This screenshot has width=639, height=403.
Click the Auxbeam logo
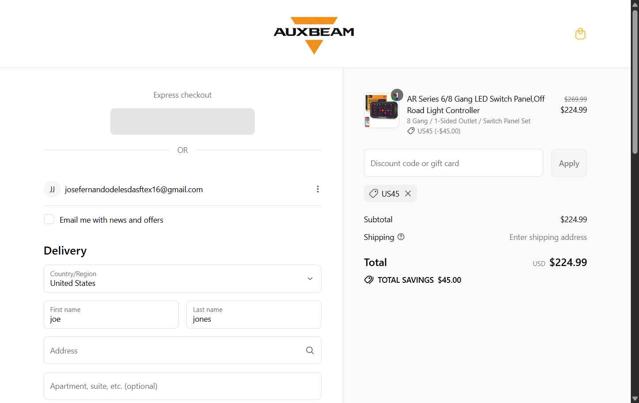[x=314, y=35]
